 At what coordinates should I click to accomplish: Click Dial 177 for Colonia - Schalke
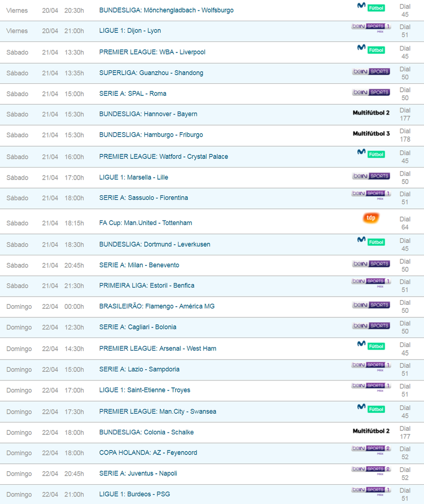[405, 432]
